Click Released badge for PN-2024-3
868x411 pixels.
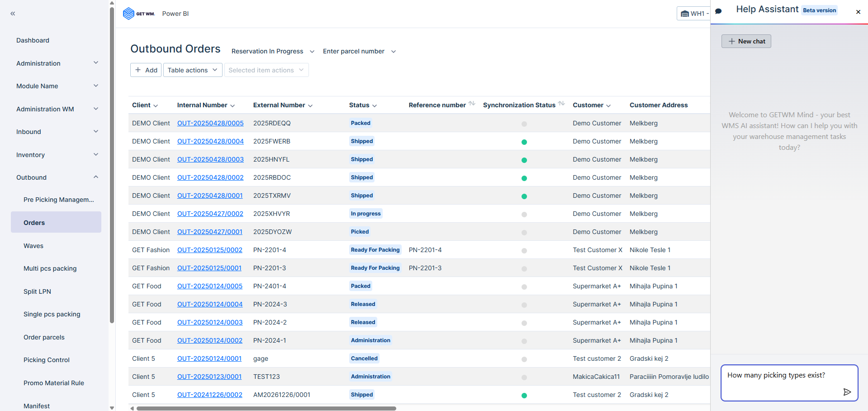coord(363,304)
